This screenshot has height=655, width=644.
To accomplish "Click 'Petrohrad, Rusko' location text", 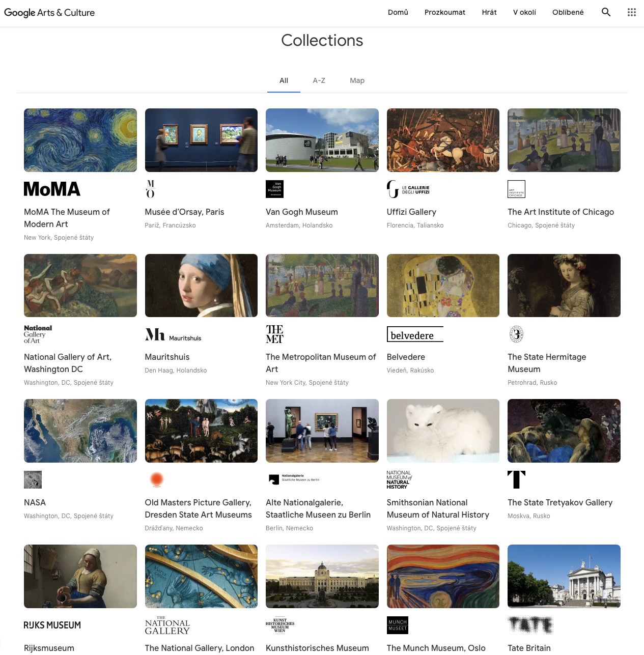I will click(532, 382).
